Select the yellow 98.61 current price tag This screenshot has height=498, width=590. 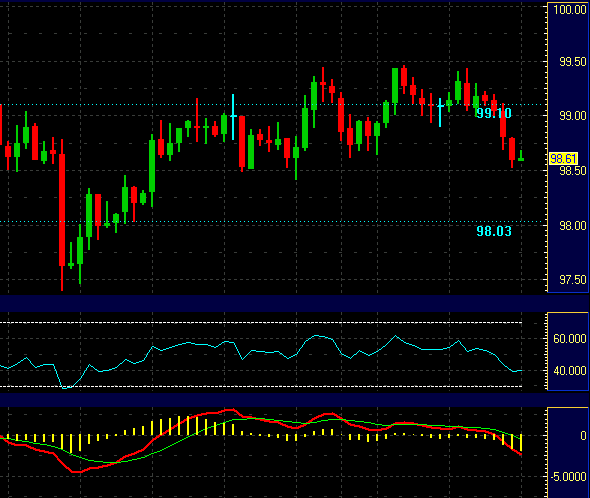563,158
